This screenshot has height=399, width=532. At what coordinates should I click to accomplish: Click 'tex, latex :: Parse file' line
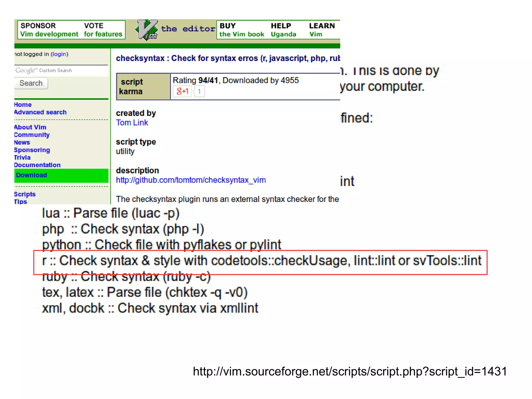(x=145, y=293)
